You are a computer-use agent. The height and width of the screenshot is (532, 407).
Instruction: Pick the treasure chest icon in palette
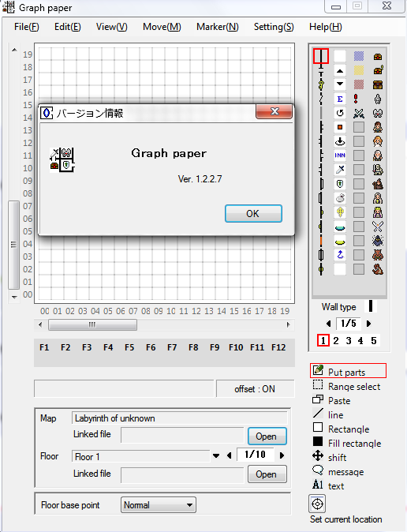[x=378, y=56]
